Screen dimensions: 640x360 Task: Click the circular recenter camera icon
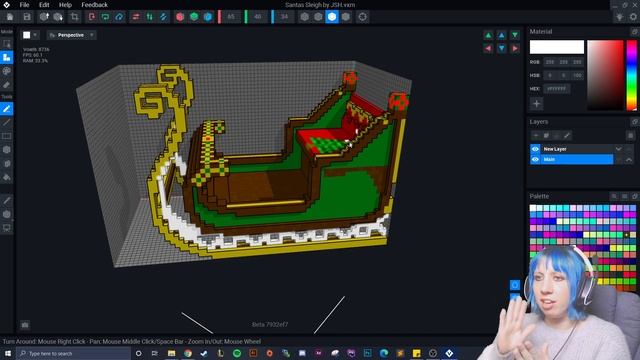coord(362,17)
